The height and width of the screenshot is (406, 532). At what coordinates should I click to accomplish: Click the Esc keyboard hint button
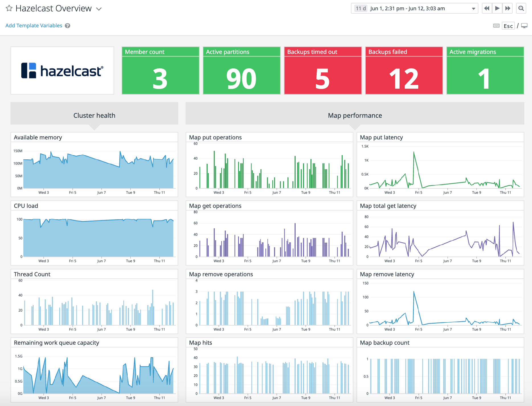pyautogui.click(x=508, y=26)
